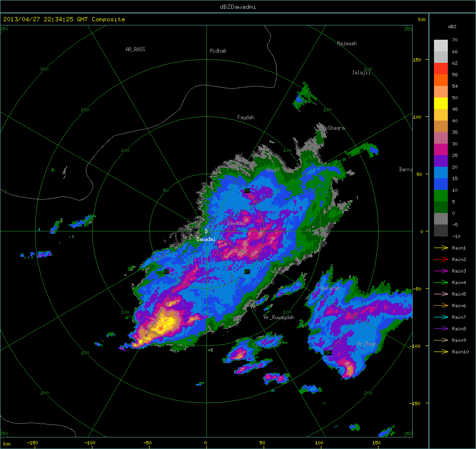Click the '-10' value in the dBZ legend
The image size is (476, 449).
(456, 236)
